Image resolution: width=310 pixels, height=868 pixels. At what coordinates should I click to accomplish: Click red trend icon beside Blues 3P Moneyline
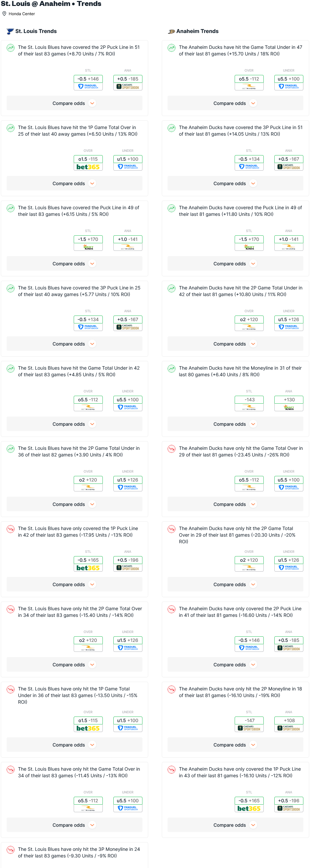pyautogui.click(x=11, y=850)
